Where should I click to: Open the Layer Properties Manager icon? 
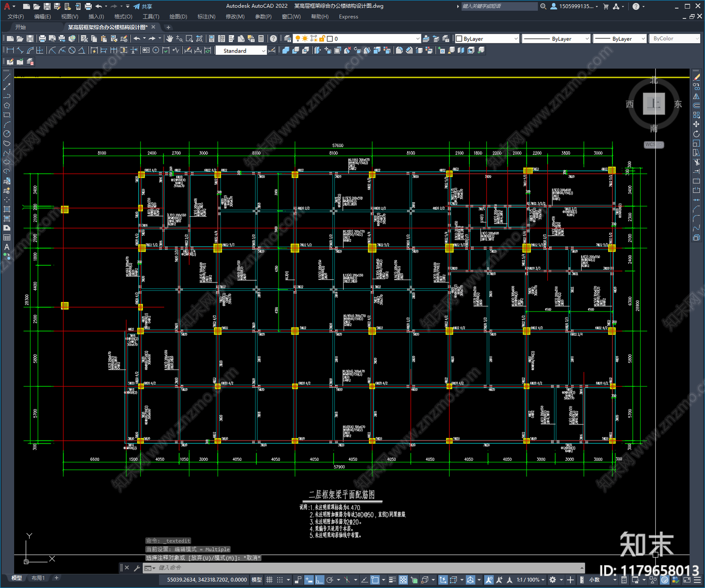pos(288,39)
